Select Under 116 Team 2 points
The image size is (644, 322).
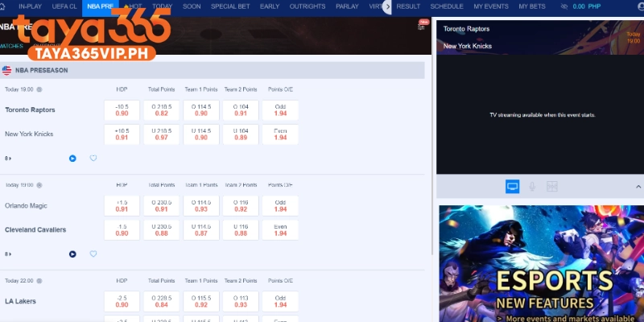241,230
